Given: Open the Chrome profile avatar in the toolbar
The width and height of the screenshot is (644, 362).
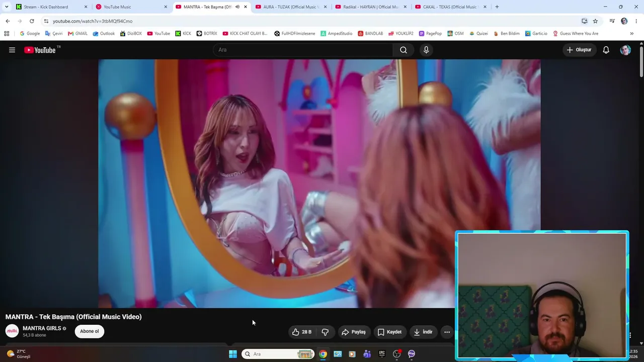Looking at the screenshot, I should click(x=624, y=21).
